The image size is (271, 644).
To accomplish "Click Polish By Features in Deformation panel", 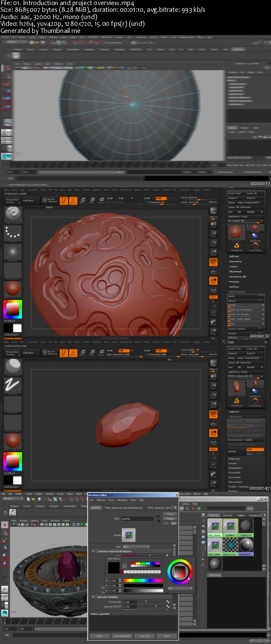I will click(x=246, y=310).
